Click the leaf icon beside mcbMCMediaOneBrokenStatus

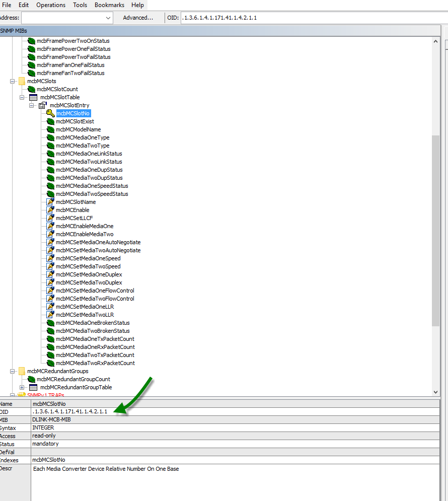(50, 323)
